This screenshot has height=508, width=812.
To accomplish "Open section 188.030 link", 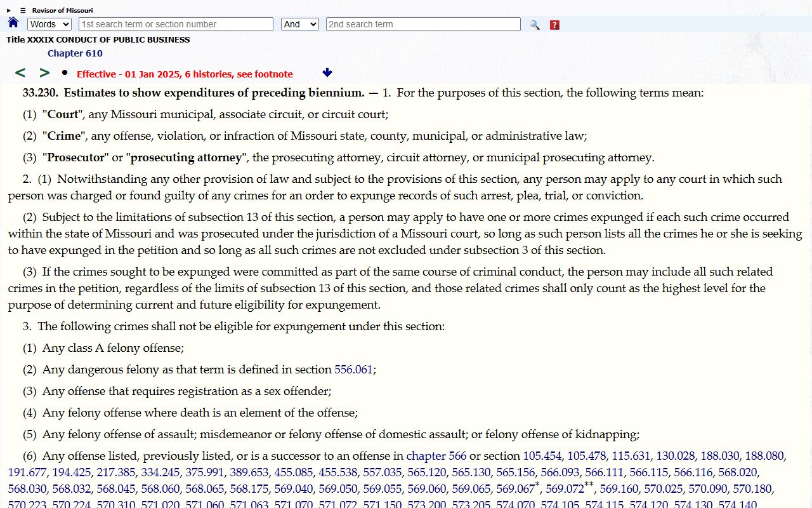I will point(720,456).
